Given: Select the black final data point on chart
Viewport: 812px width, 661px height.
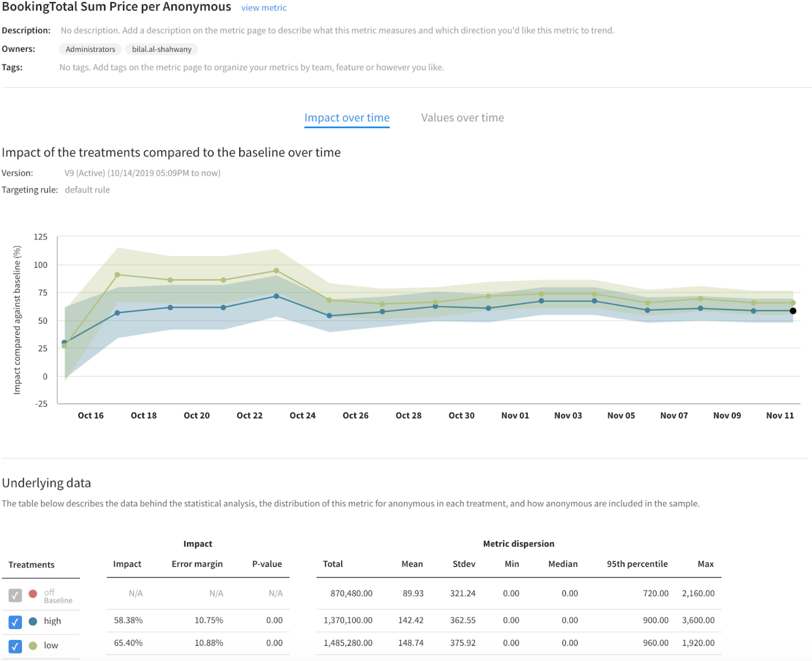Looking at the screenshot, I should tap(793, 311).
